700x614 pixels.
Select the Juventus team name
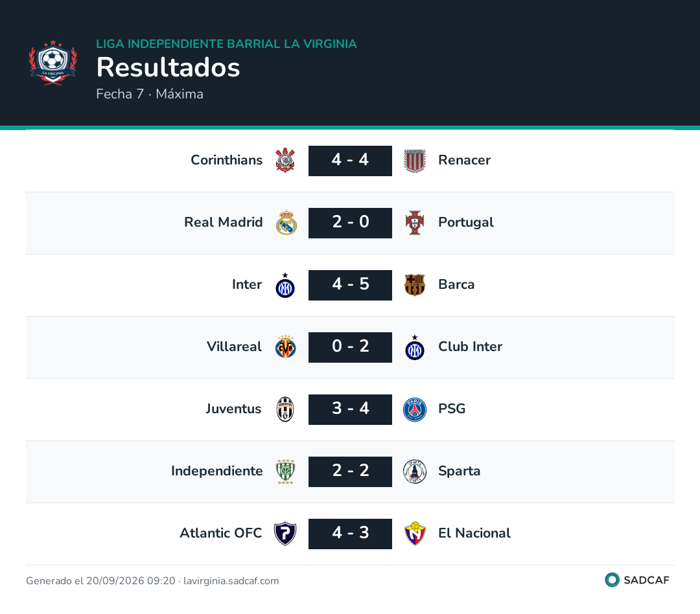233,409
